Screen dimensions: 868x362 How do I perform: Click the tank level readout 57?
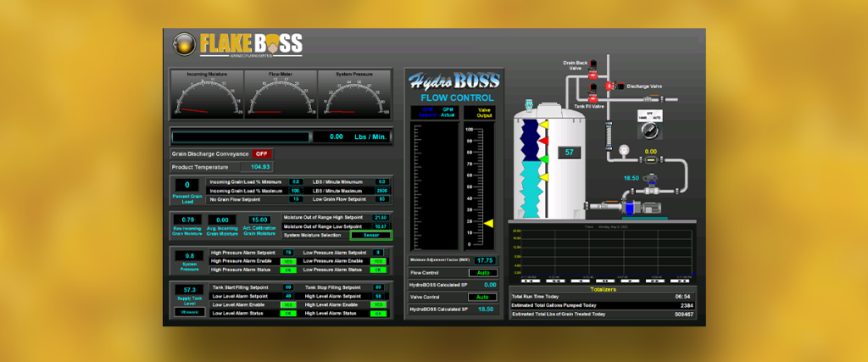click(x=569, y=152)
